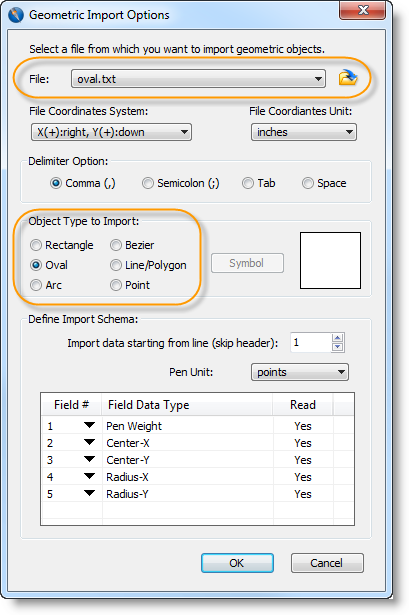
Task: Open the Pen Unit dropdown (points)
Action: [300, 372]
